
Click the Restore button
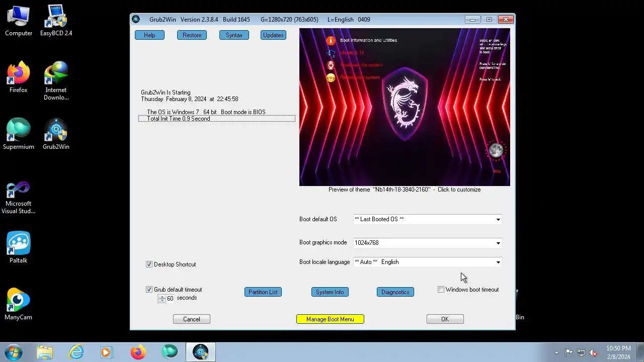click(192, 35)
